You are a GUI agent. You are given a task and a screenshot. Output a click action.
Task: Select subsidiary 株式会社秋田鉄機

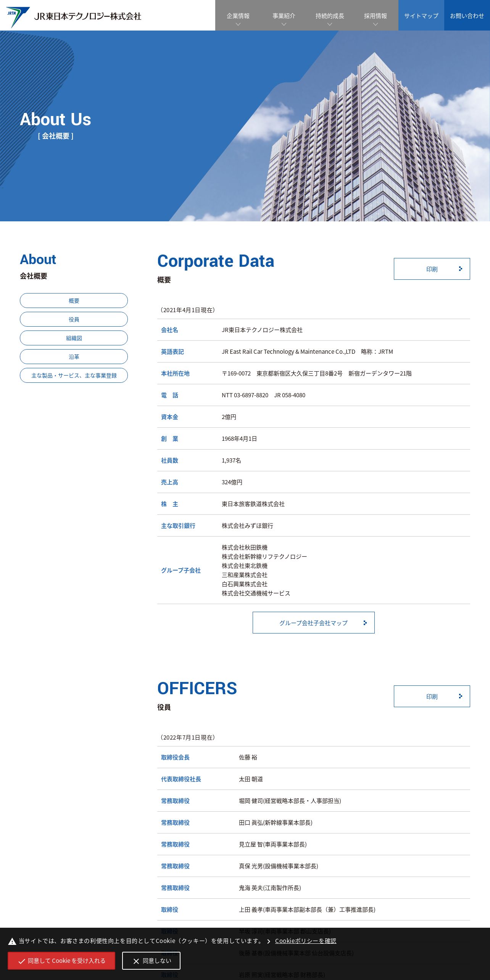(245, 548)
